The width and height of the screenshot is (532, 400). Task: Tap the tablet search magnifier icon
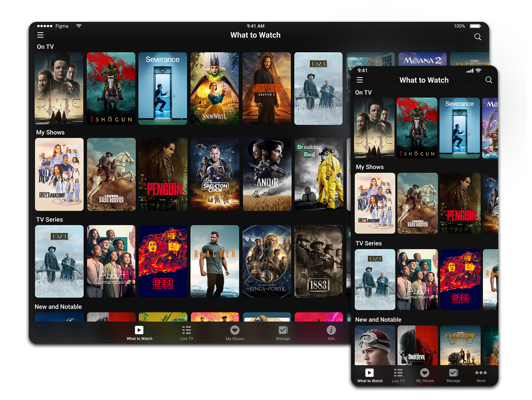point(477,37)
